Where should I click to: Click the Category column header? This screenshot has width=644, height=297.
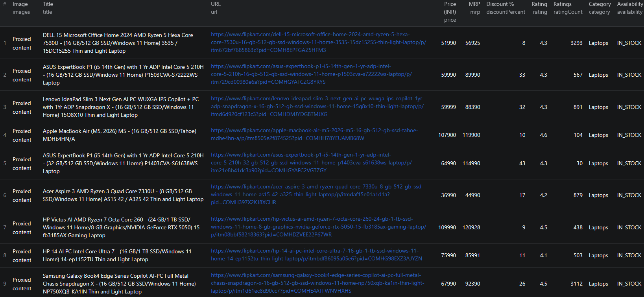600,8
